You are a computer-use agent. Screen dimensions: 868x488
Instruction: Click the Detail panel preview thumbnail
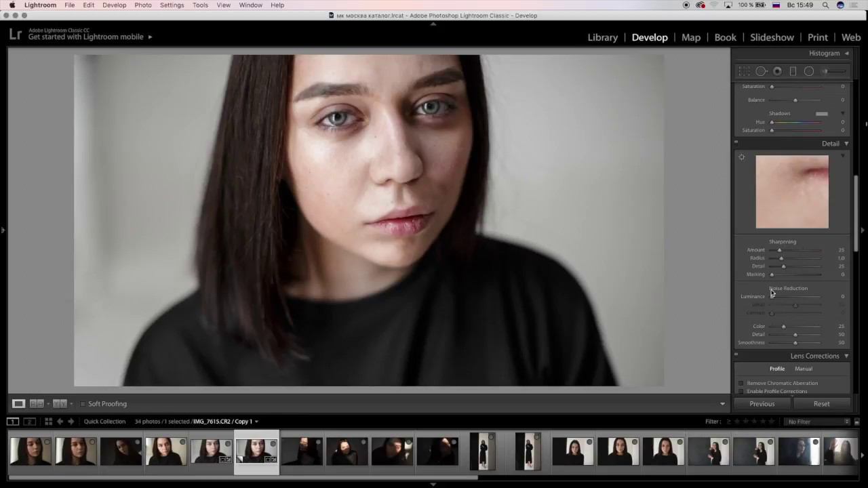792,192
